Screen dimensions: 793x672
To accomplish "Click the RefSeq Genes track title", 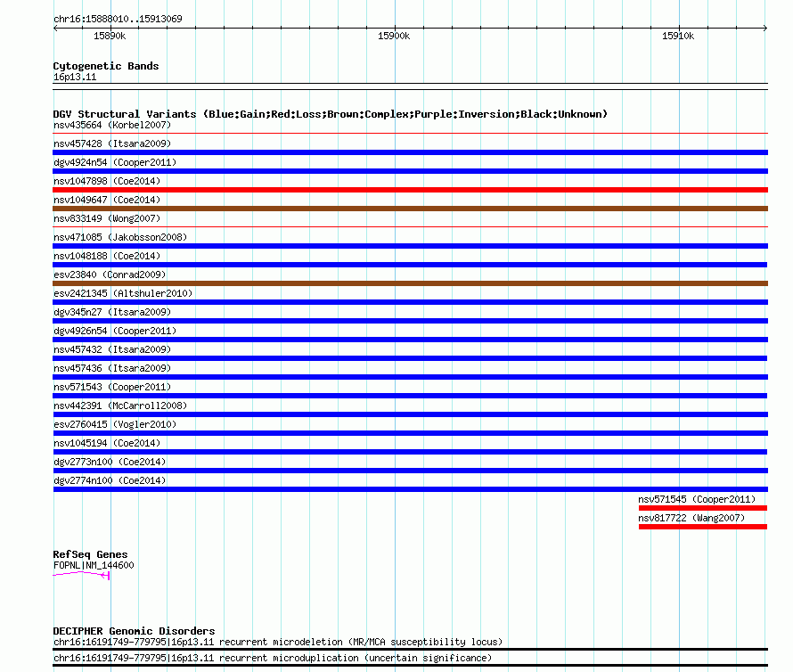I will pos(90,554).
